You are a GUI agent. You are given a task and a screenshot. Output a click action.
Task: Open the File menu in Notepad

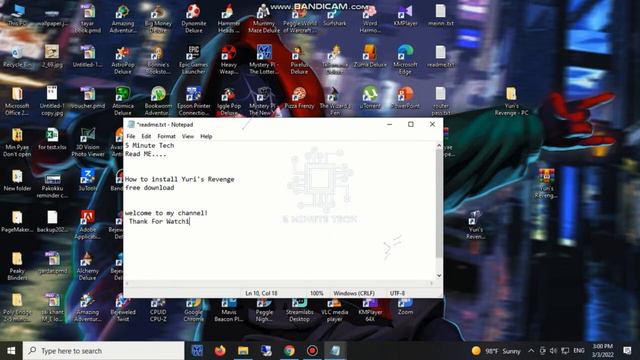coord(131,136)
